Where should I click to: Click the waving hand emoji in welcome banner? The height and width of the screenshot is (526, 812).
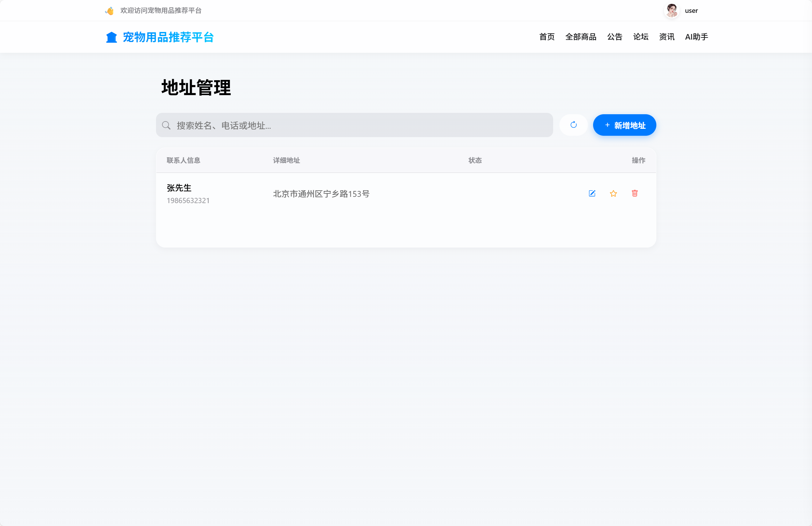(109, 10)
